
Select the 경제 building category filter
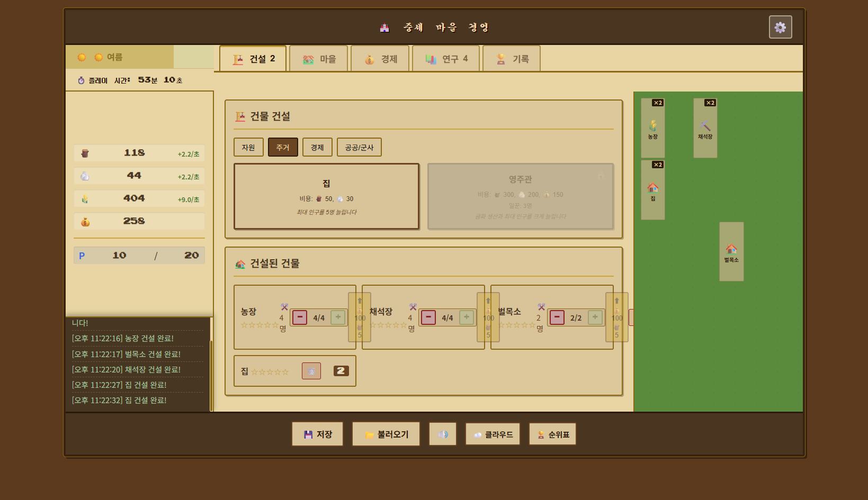[x=317, y=147]
